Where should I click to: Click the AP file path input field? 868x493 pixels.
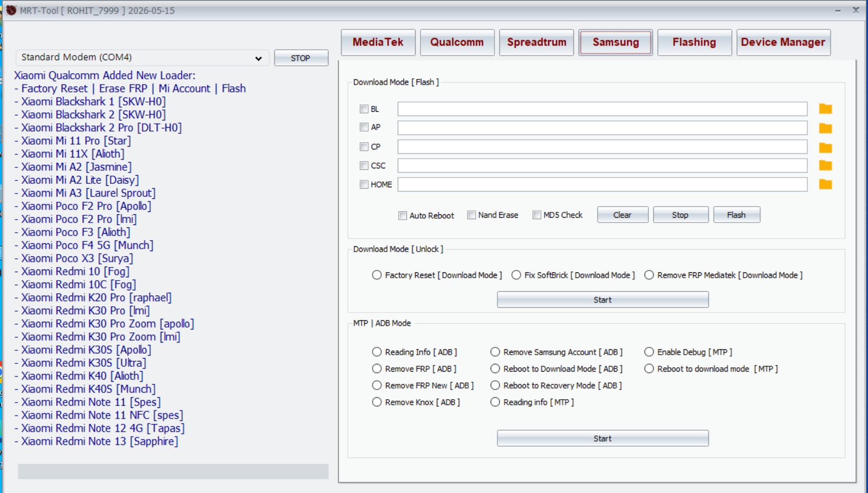[602, 128]
